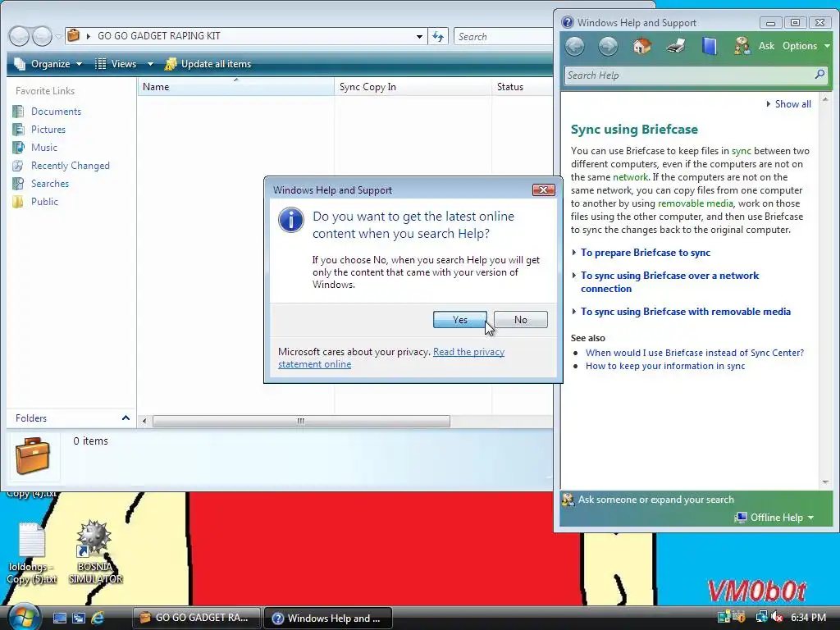Viewport: 840px width, 630px height.
Task: Click the 6:34 PM clock
Action: [x=808, y=618]
